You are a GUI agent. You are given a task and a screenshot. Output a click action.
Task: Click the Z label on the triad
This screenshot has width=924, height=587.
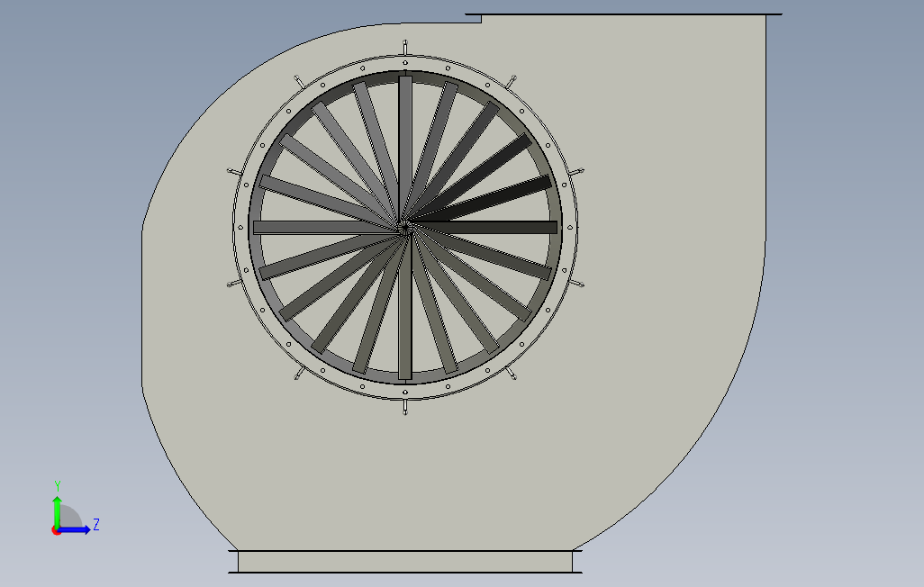pyautogui.click(x=96, y=524)
